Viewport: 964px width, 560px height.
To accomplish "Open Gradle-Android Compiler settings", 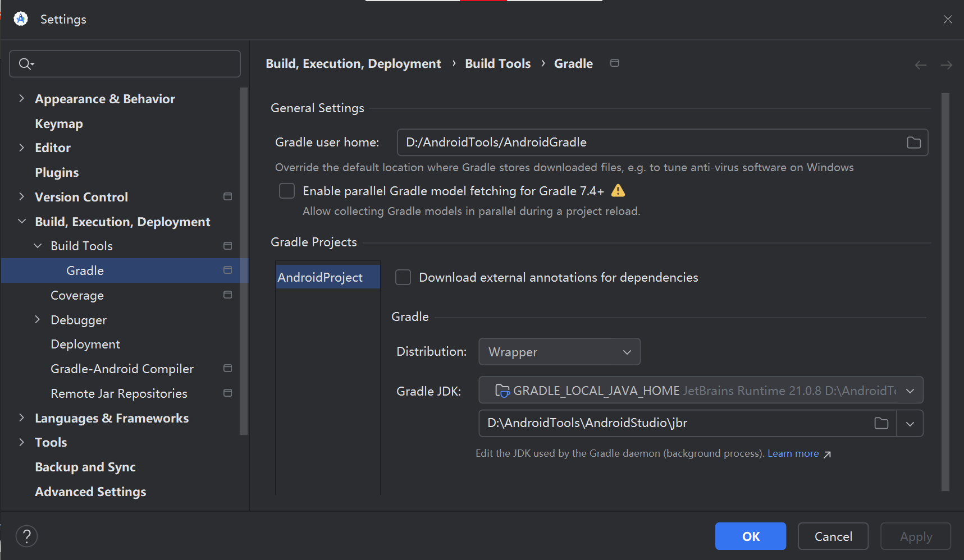I will pyautogui.click(x=122, y=369).
